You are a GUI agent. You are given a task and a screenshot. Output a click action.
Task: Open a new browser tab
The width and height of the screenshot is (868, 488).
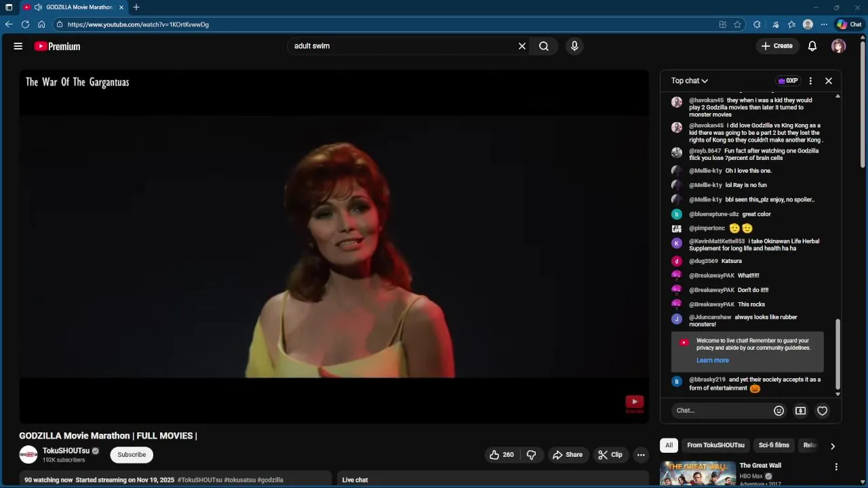tap(136, 7)
